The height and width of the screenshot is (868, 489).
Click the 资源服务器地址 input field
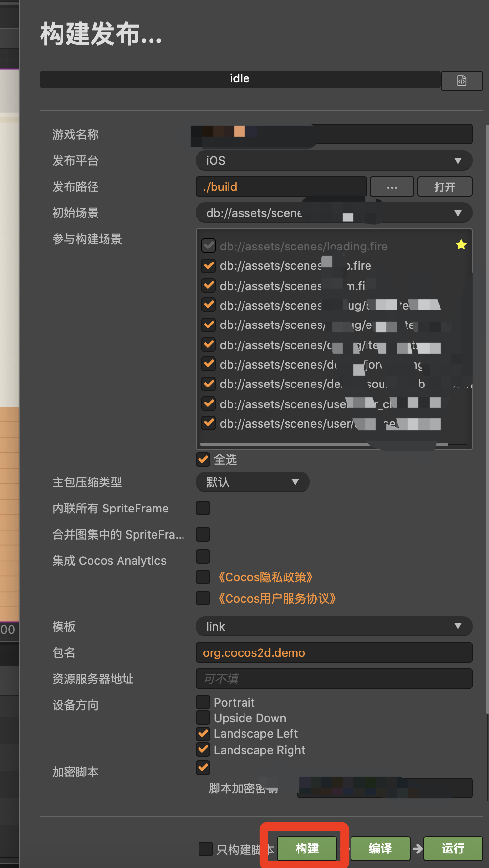[334, 679]
